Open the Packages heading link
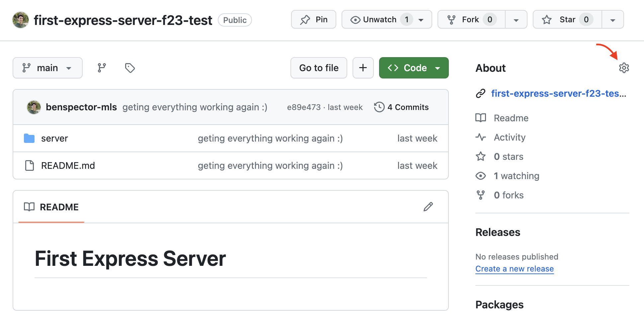The image size is (644, 319). click(x=499, y=304)
